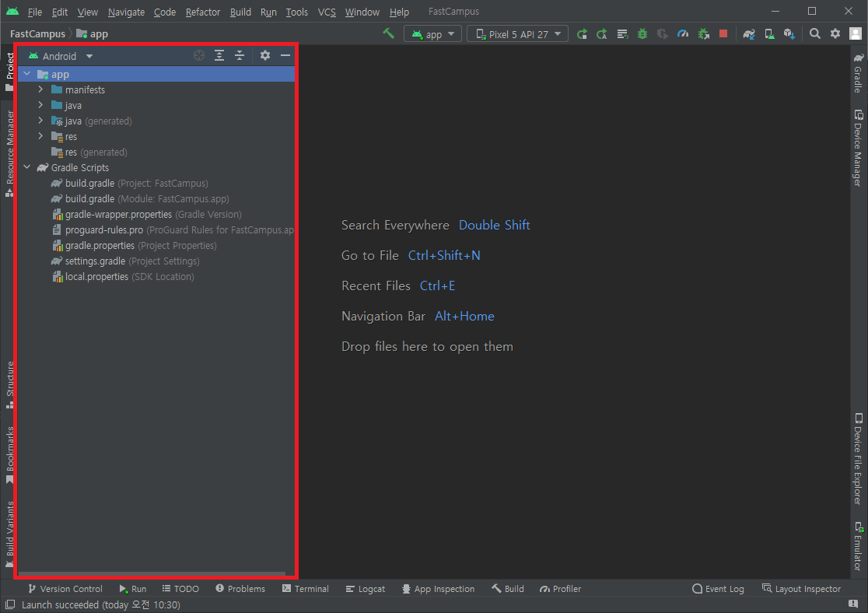Open the Emulator side tab
This screenshot has width=868, height=613.
(857, 546)
